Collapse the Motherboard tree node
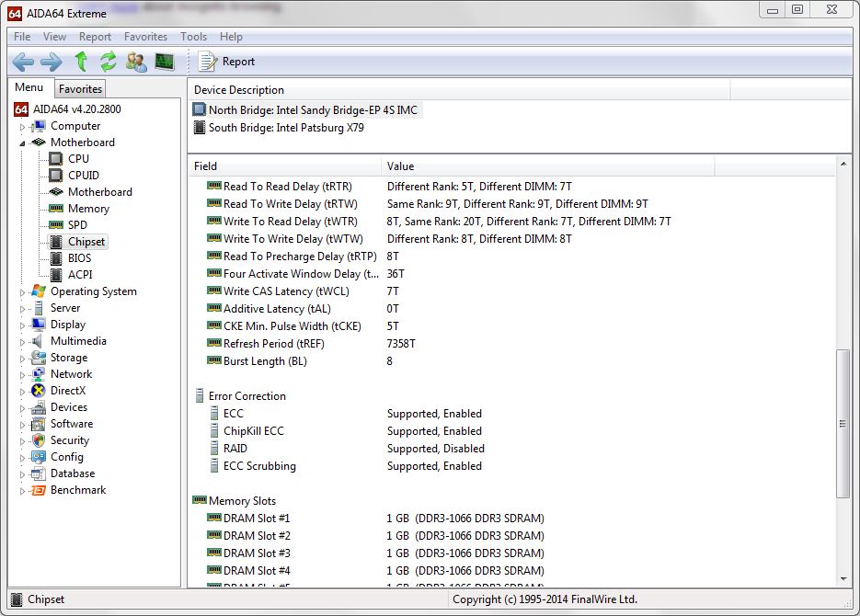The width and height of the screenshot is (860, 616). [22, 143]
